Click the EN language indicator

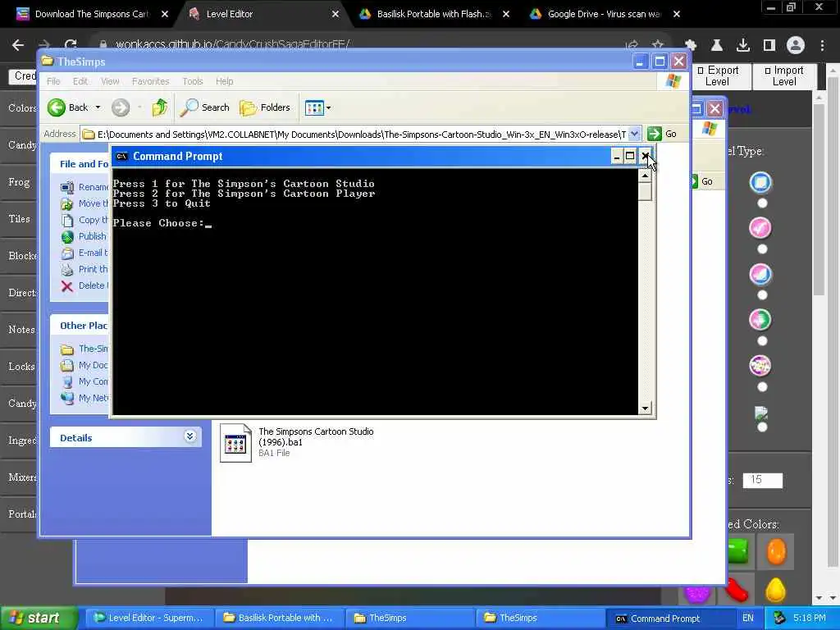tap(748, 619)
